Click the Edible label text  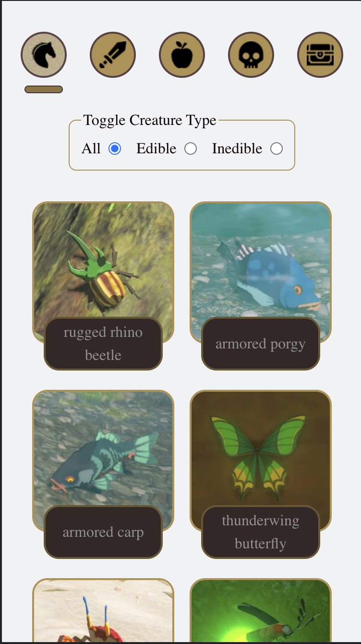[156, 149]
